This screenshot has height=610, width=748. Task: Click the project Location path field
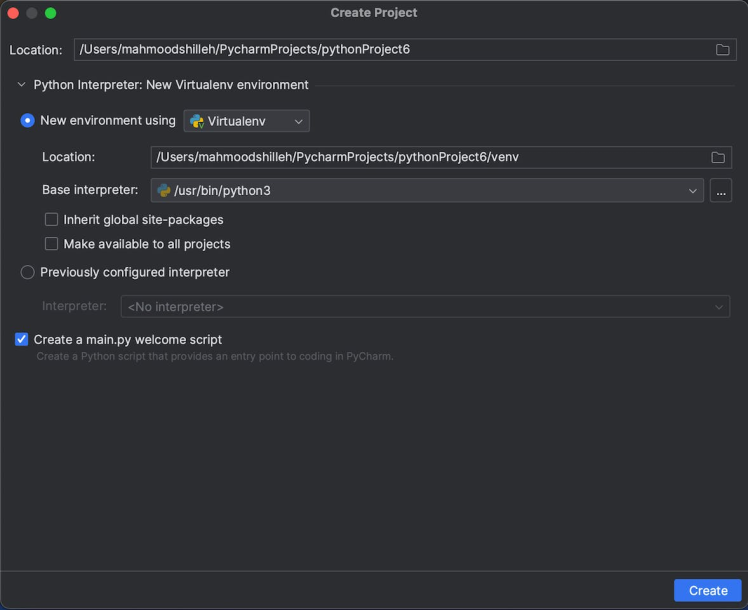point(390,50)
